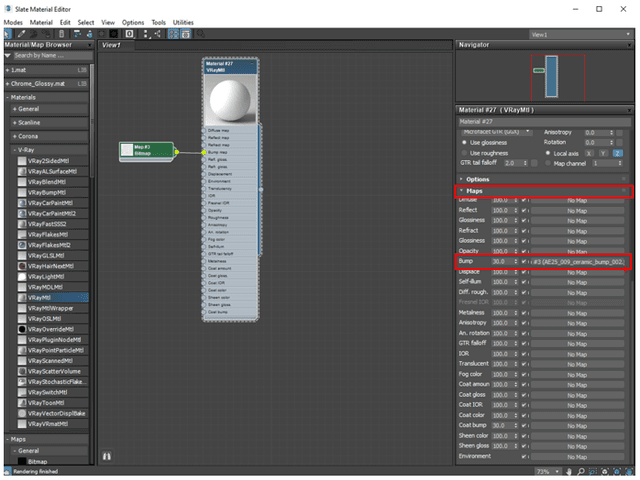Screen dimensions: 640x480
Task: Open the Material menu
Action: (41, 22)
